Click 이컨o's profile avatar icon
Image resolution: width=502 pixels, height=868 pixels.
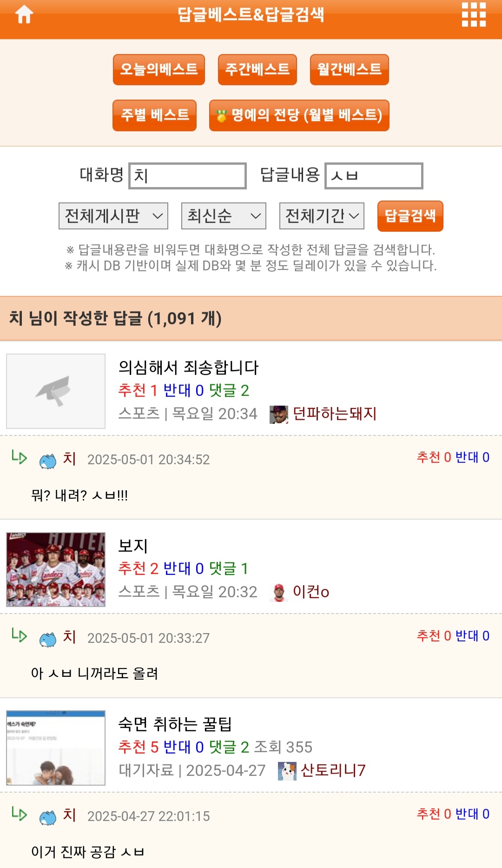(278, 592)
